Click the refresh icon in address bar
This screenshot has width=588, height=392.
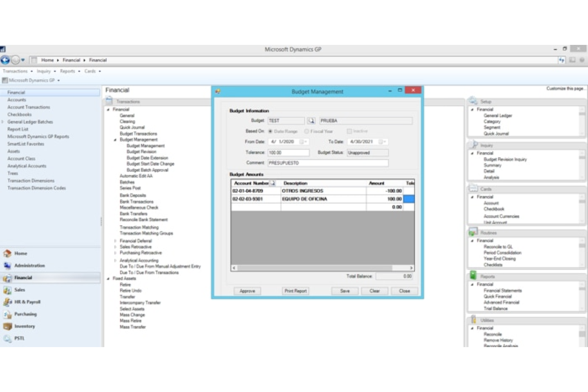(x=561, y=60)
